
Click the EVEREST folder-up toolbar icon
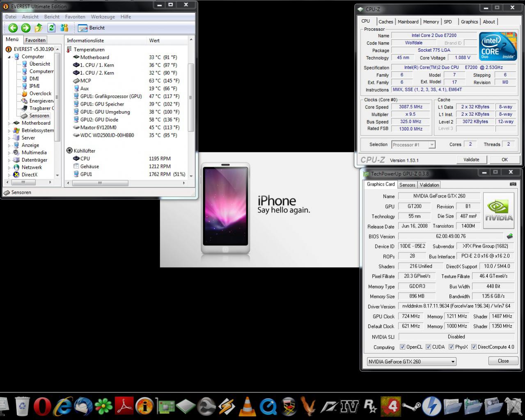pos(39,28)
